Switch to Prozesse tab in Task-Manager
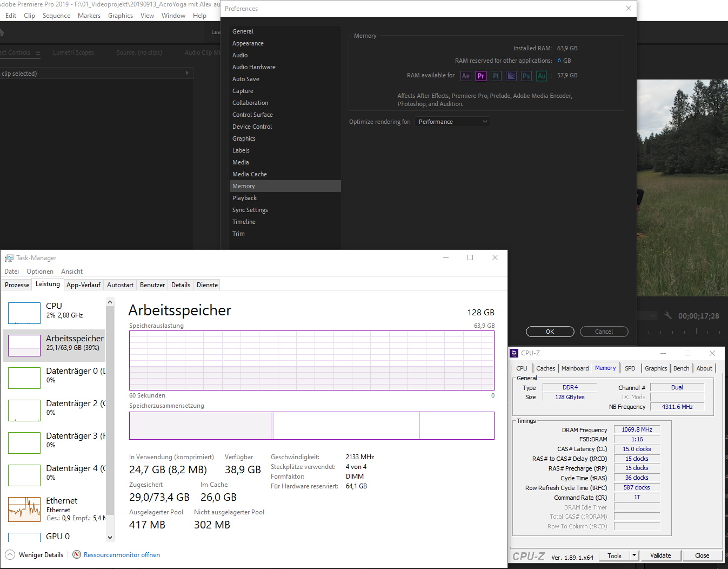Screen dimensions: 728x569 [17, 285]
